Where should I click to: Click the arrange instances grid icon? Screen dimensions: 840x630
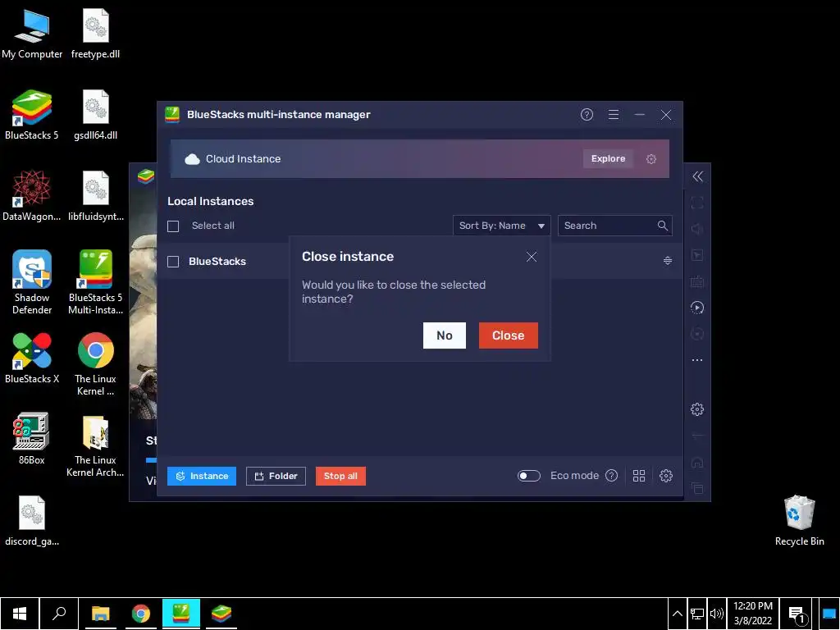pos(639,476)
